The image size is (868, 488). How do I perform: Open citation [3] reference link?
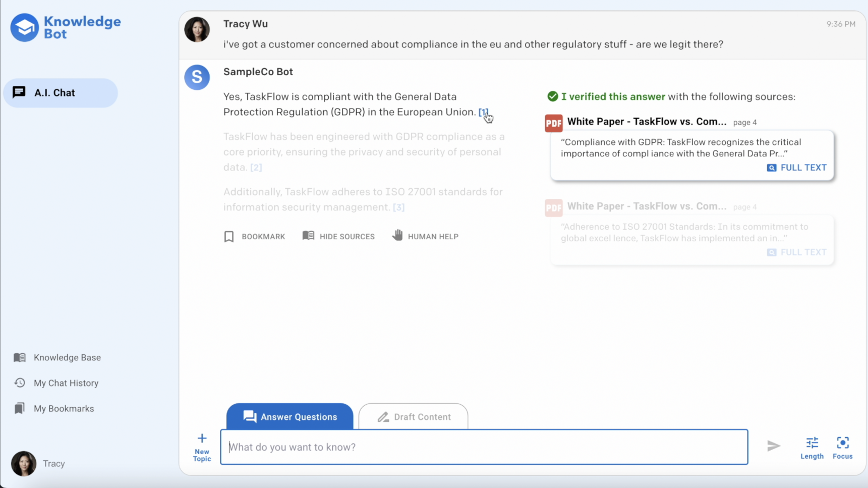coord(399,207)
